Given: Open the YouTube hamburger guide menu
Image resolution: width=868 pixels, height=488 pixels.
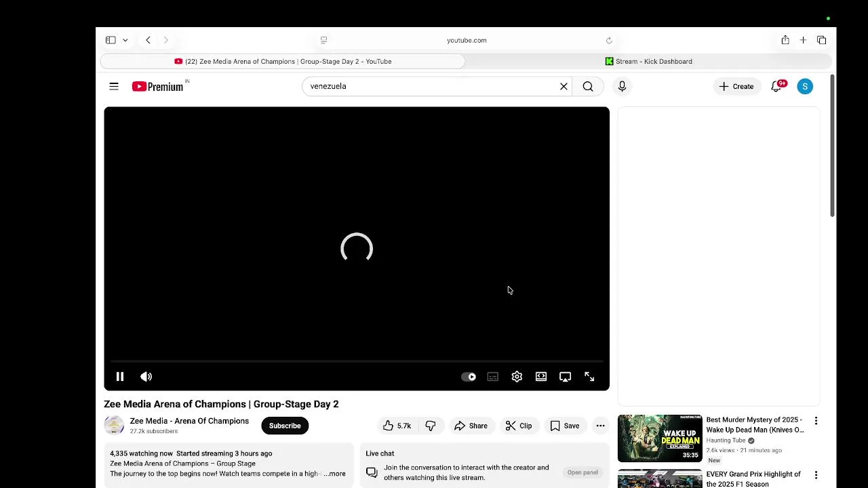Looking at the screenshot, I should [x=114, y=86].
